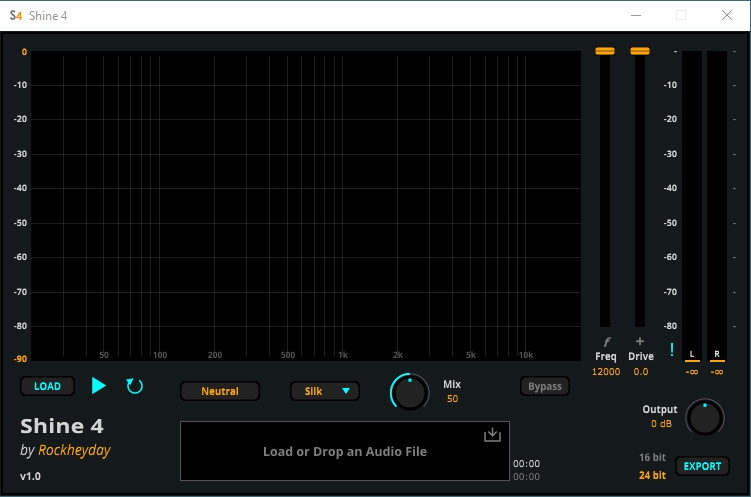Click the loop/restart circular arrow icon
This screenshot has width=751, height=497.
click(x=135, y=386)
